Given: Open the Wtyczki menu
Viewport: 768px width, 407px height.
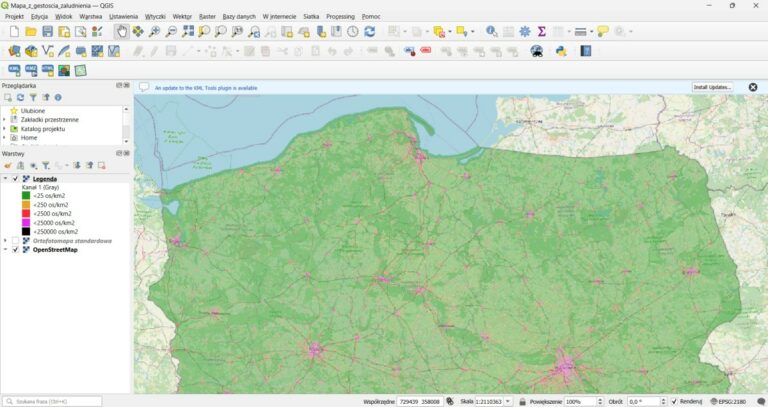Looking at the screenshot, I should 155,17.
